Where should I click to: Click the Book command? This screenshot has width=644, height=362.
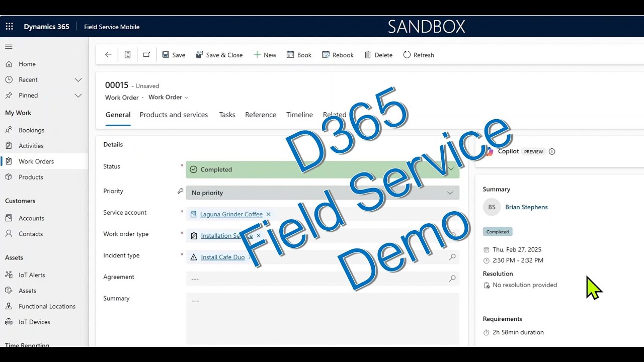click(299, 55)
